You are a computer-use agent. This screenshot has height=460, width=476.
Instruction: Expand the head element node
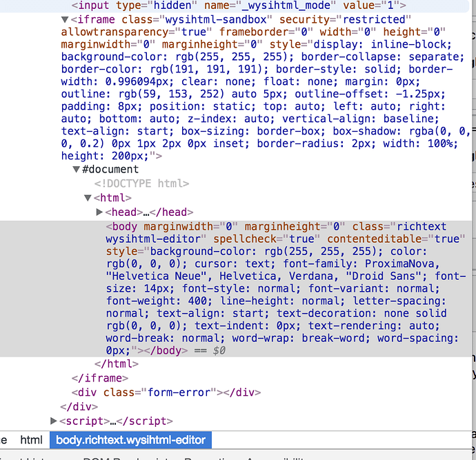99,212
